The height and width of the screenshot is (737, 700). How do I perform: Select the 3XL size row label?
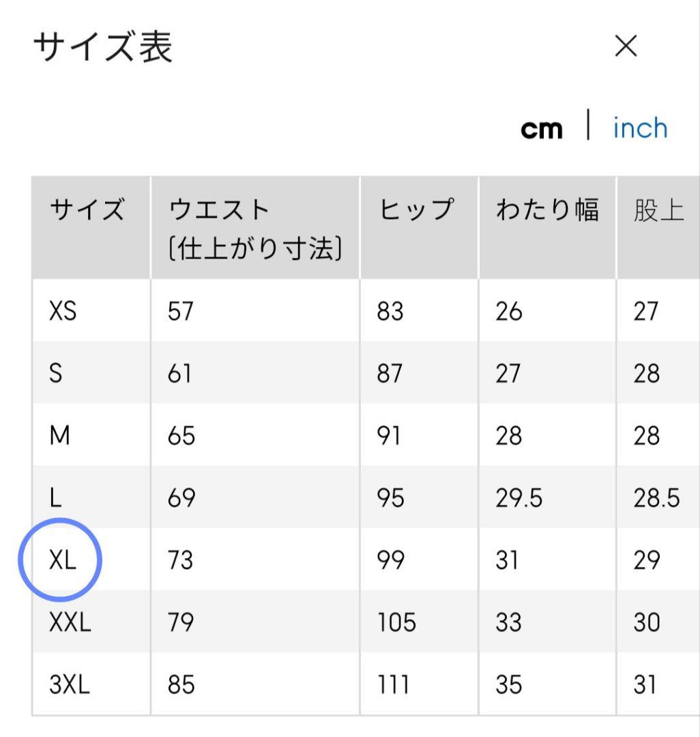70,684
